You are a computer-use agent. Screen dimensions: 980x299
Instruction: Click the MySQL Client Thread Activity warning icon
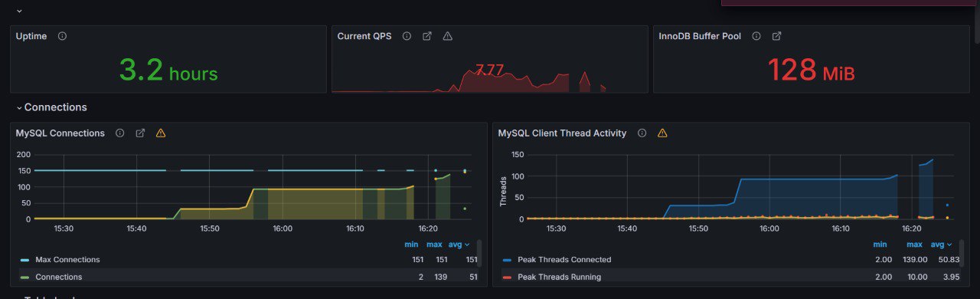click(662, 133)
